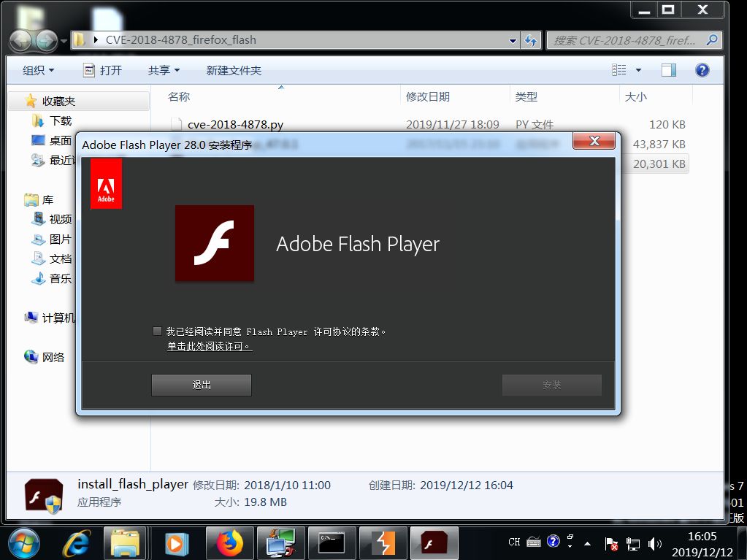Select 下载 in the navigation pane

[60, 121]
